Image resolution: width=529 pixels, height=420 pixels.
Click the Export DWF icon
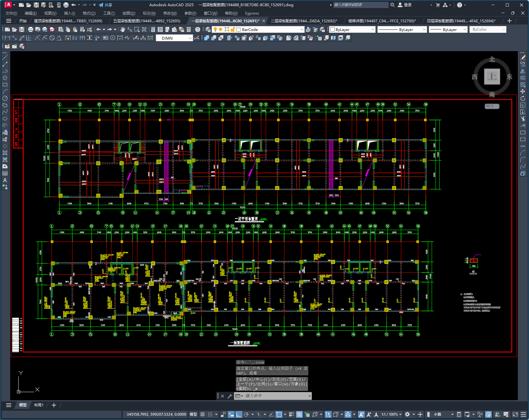click(x=52, y=29)
